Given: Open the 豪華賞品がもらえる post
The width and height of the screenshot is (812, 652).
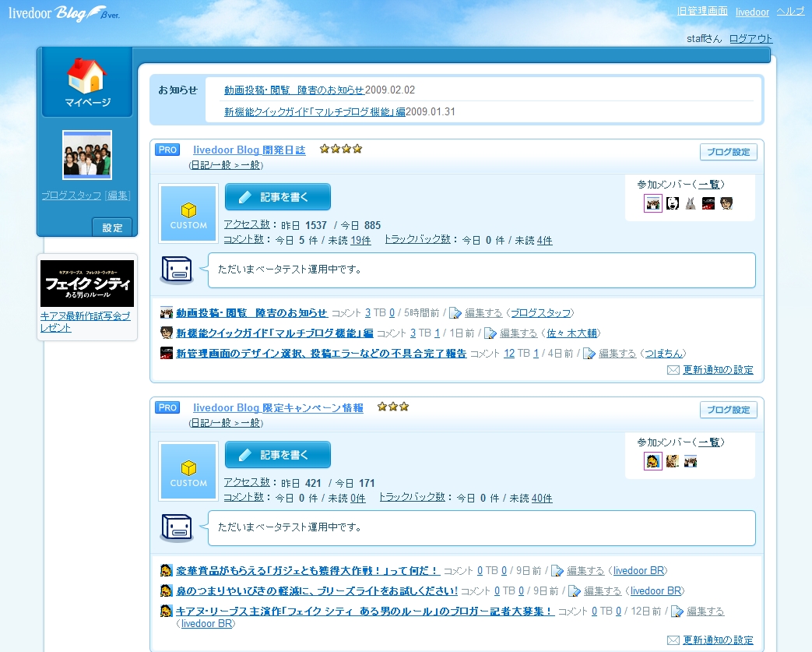Looking at the screenshot, I should (308, 571).
